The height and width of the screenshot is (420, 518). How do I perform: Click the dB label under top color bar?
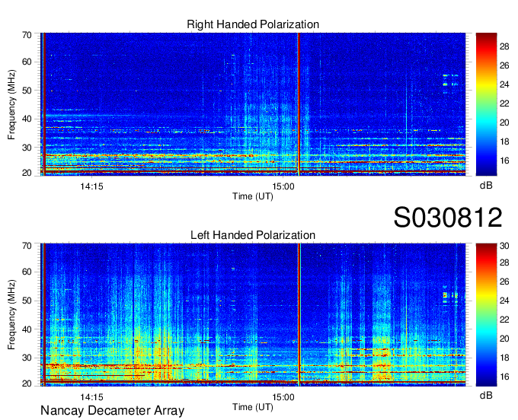[x=486, y=186]
